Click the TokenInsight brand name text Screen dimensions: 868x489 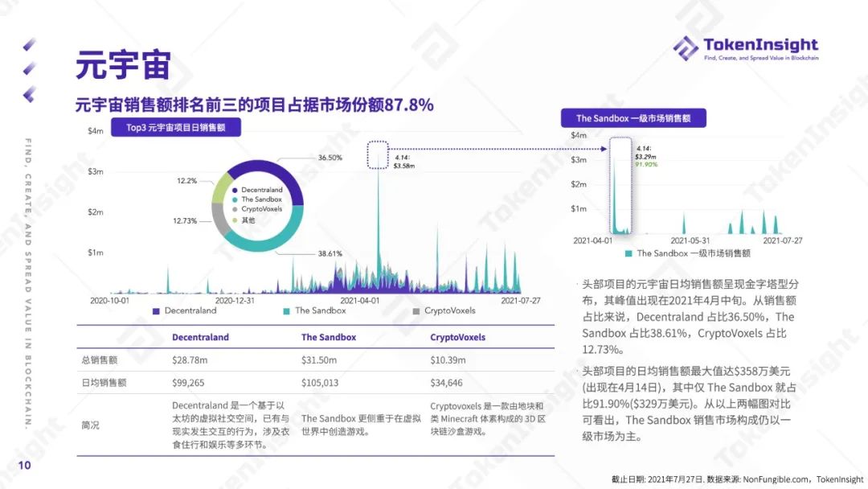760,44
